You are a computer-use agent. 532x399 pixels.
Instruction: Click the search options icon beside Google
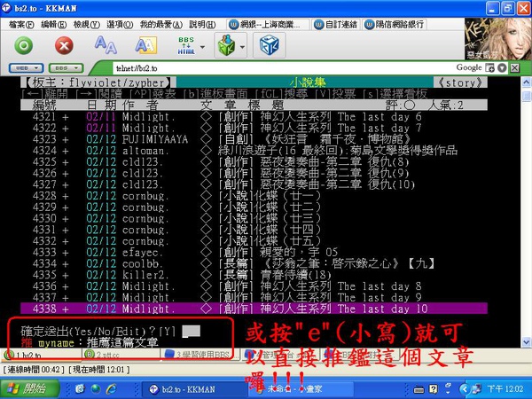point(489,68)
